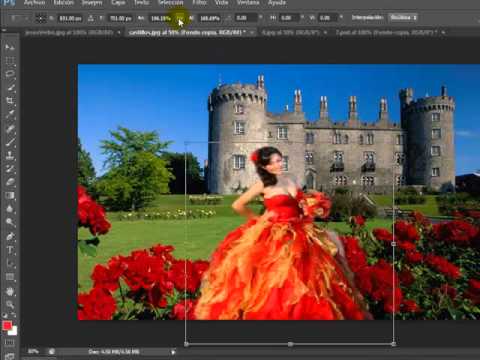Open the Selección menu

[x=170, y=3]
